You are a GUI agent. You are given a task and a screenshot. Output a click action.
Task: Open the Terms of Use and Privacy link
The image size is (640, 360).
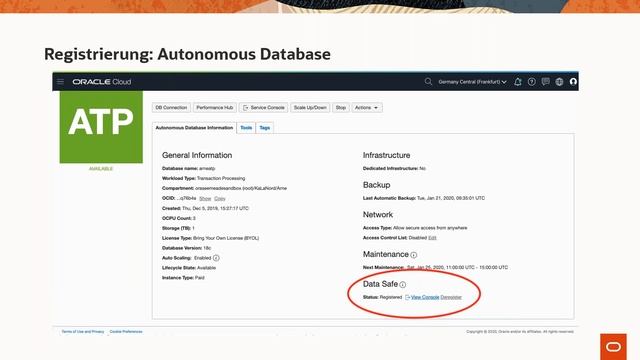click(83, 332)
